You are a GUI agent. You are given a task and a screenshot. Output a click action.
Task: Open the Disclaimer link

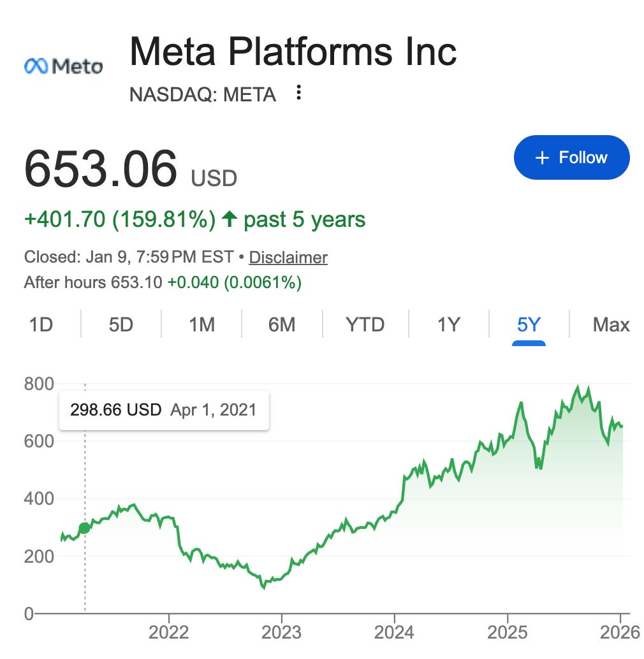[x=288, y=257]
